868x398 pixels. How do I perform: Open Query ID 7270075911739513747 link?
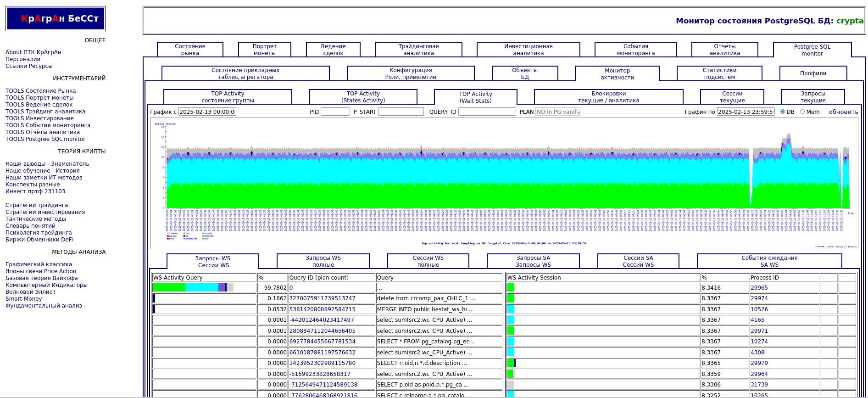tap(322, 298)
